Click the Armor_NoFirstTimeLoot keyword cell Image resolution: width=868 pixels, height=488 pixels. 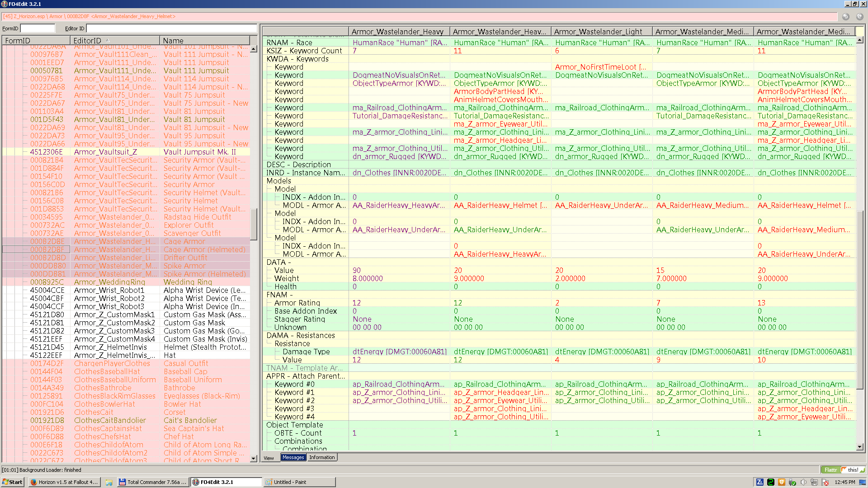pyautogui.click(x=602, y=67)
